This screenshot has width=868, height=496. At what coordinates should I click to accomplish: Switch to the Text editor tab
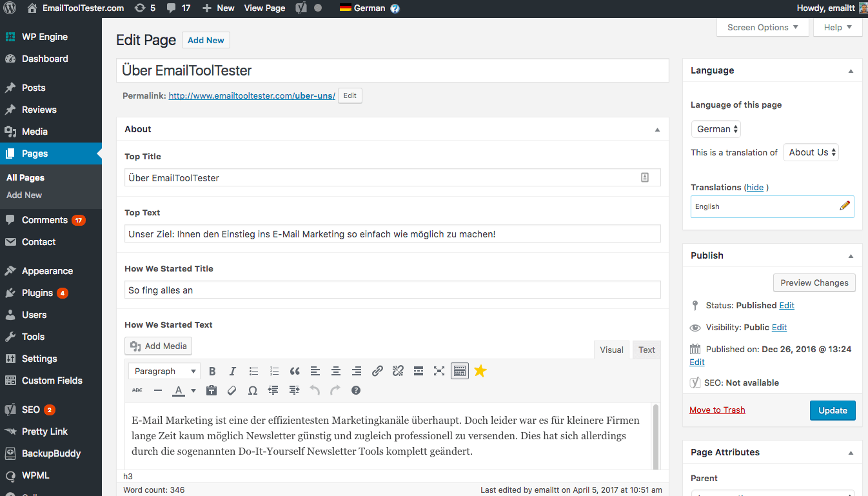click(x=647, y=350)
